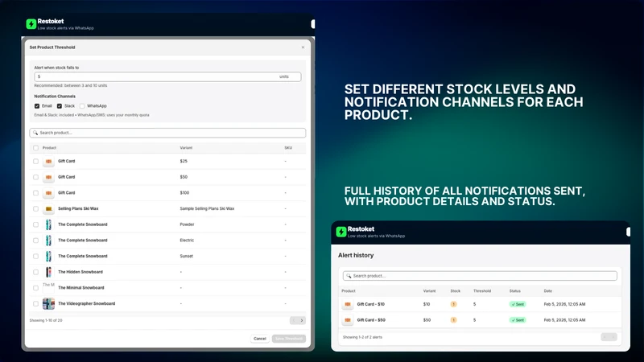The width and height of the screenshot is (644, 362).
Task: Click the Cancel button
Action: (260, 339)
